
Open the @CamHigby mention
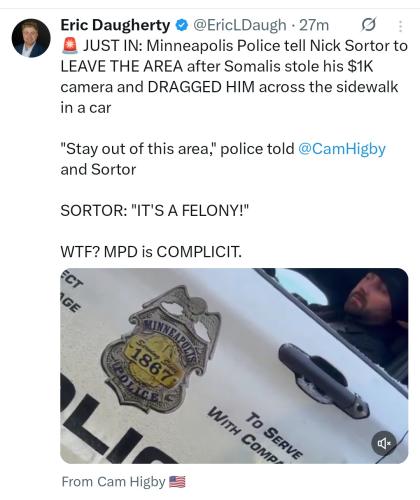click(x=342, y=149)
